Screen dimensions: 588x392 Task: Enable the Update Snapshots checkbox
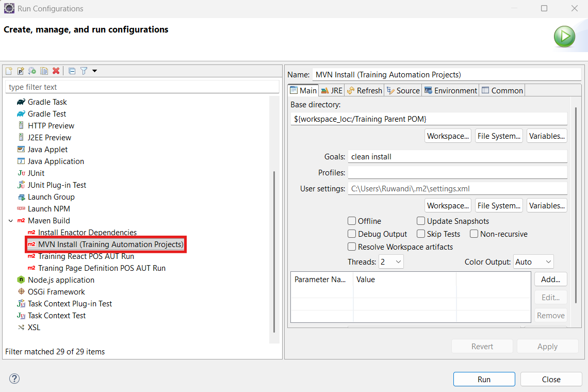(421, 221)
